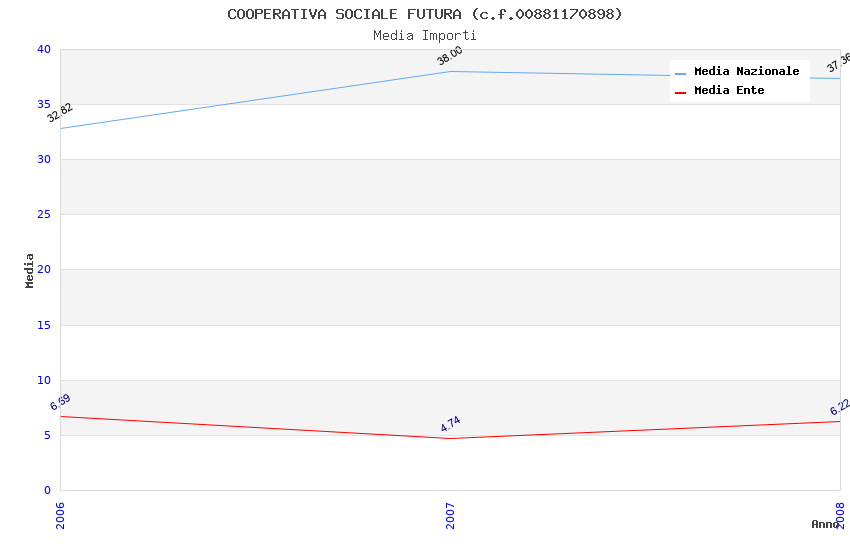
Task: Click the blue Media Nazionale legend swatch
Action: [680, 72]
